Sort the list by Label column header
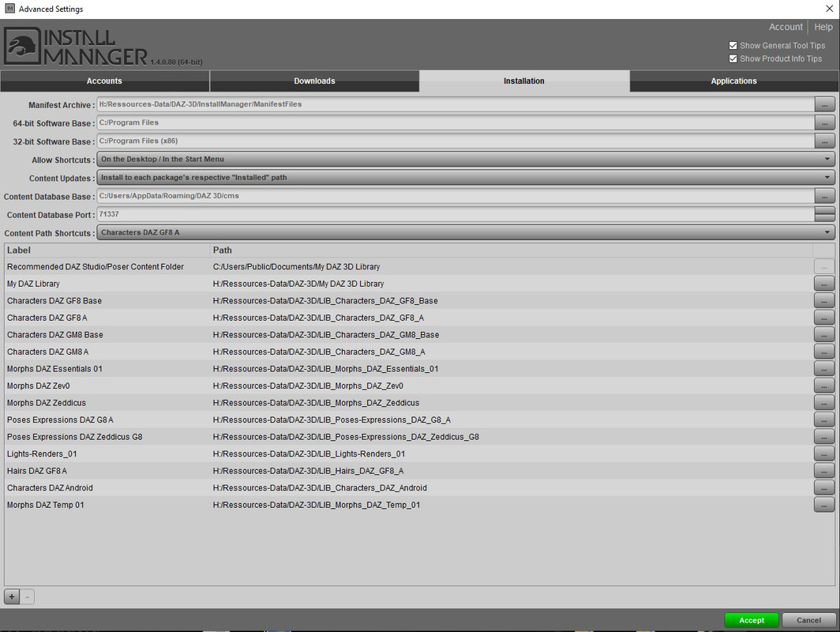Screen dimensions: 840x632 click(x=107, y=250)
